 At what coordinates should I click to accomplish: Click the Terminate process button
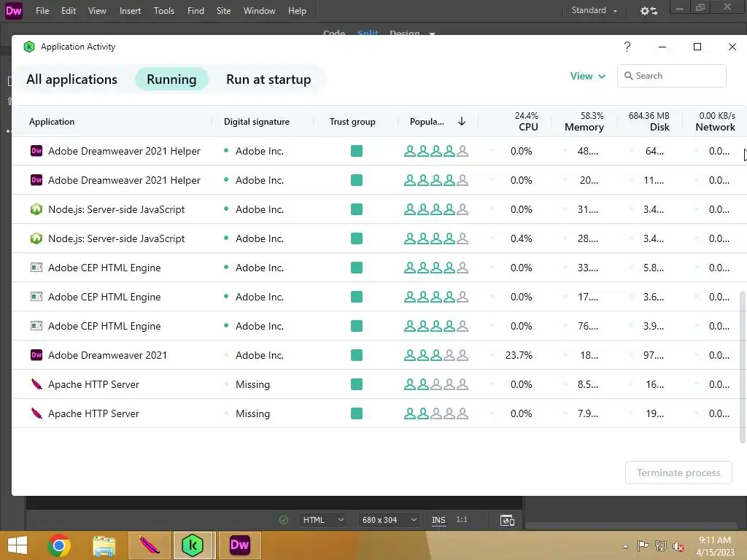[678, 472]
